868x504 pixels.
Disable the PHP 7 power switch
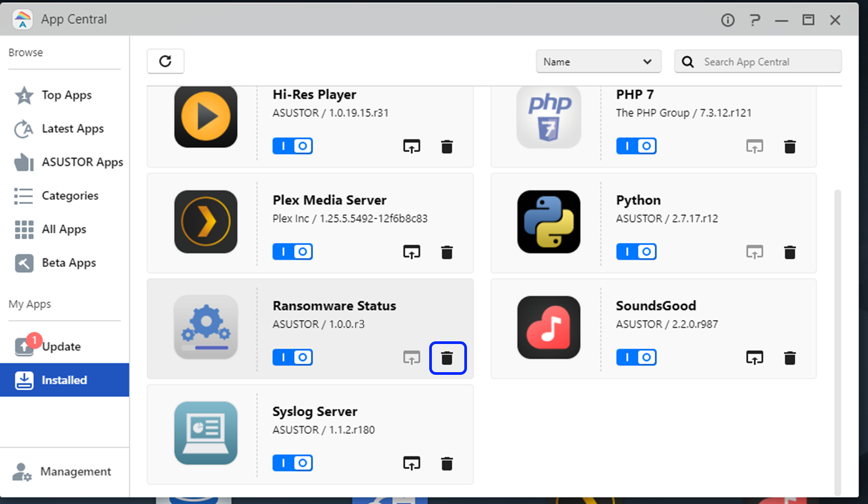tap(636, 146)
